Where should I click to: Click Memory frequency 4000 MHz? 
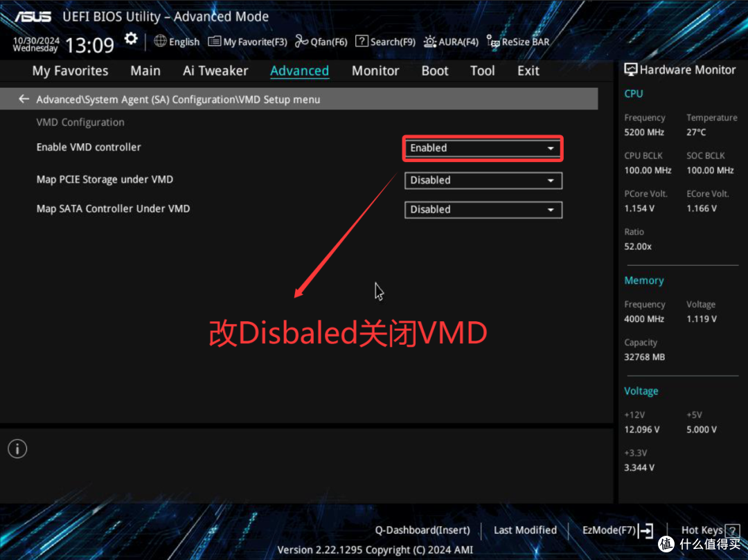coord(644,319)
